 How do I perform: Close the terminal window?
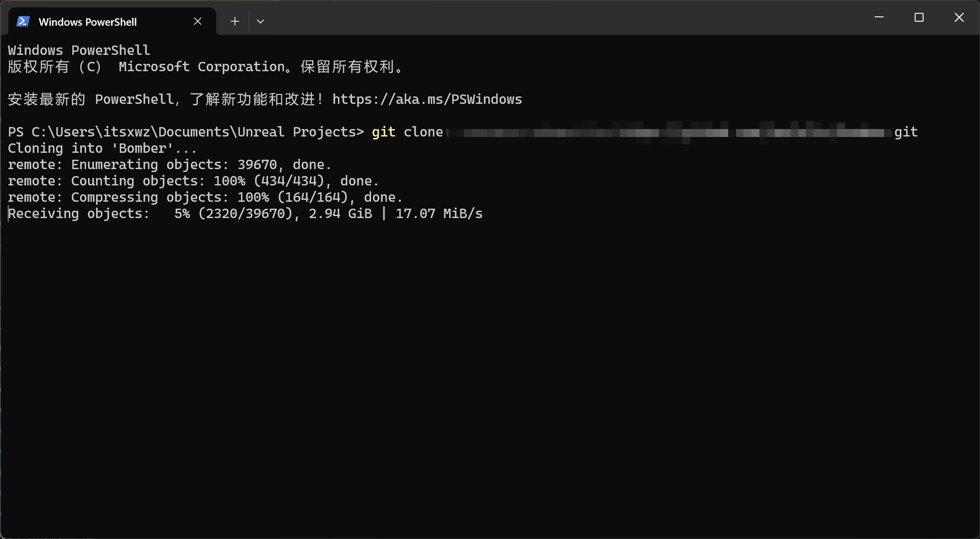tap(959, 17)
